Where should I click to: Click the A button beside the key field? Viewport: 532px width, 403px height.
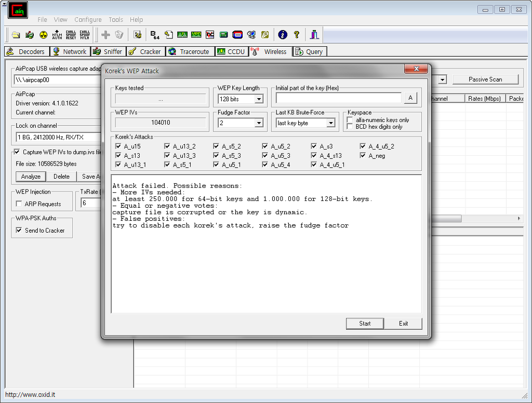click(410, 98)
